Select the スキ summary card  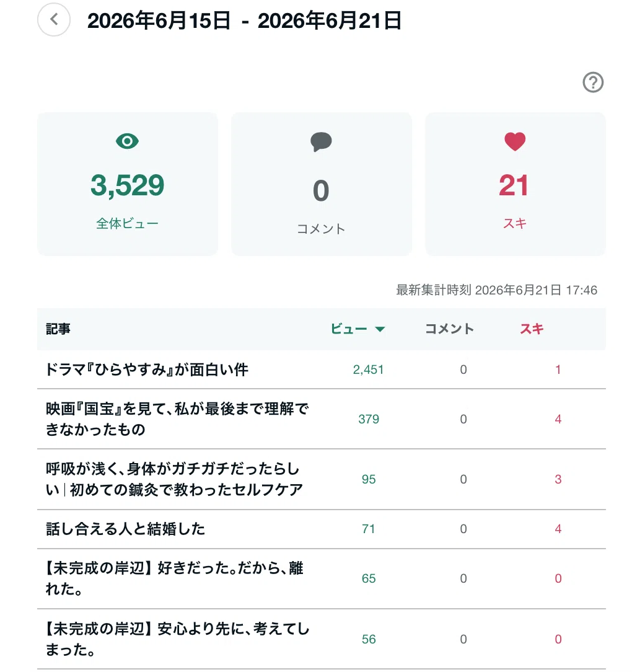coord(516,184)
